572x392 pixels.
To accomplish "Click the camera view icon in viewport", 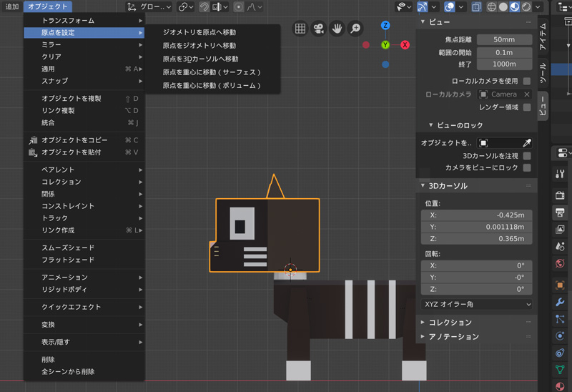I will (318, 29).
